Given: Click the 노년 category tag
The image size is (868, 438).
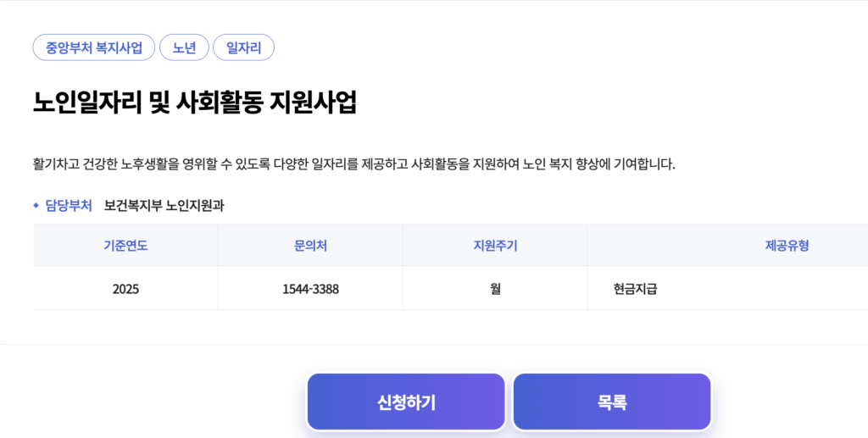Looking at the screenshot, I should (184, 47).
